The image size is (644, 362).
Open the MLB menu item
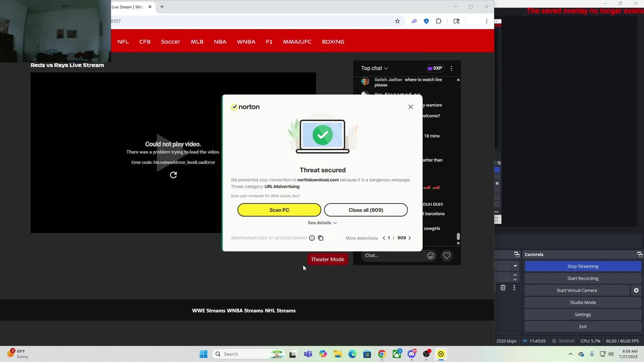[x=197, y=42]
